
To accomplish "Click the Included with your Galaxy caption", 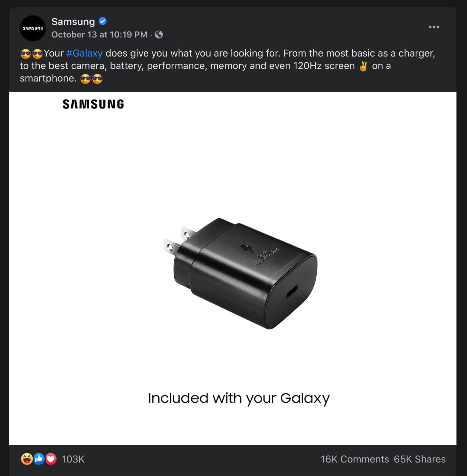I will (x=239, y=398).
